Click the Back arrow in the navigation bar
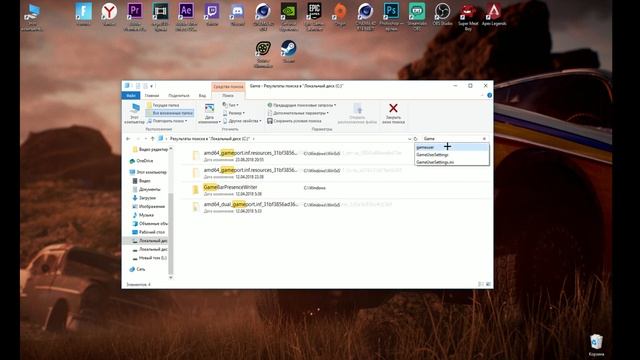 point(128,139)
